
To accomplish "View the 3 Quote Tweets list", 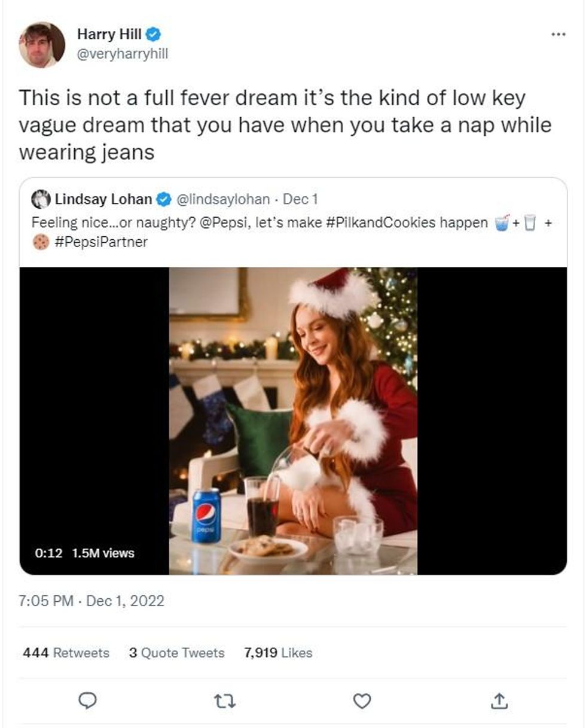I will click(176, 653).
